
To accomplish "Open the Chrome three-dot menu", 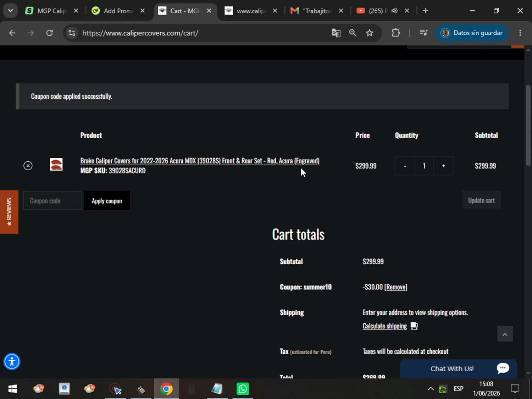I will pos(520,33).
